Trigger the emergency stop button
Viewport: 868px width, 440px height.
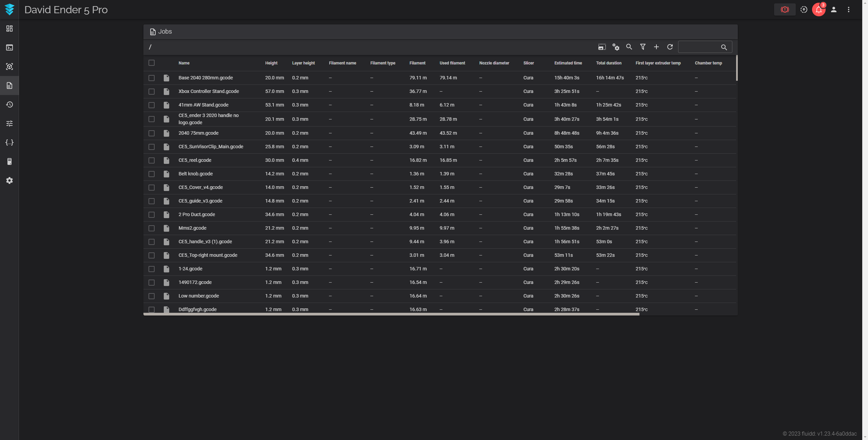point(785,9)
